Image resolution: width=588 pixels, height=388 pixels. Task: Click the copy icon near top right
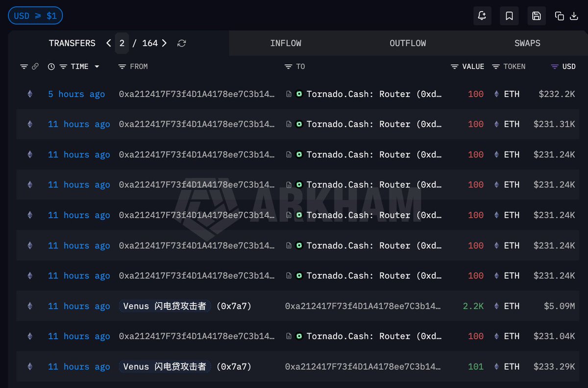pyautogui.click(x=560, y=16)
